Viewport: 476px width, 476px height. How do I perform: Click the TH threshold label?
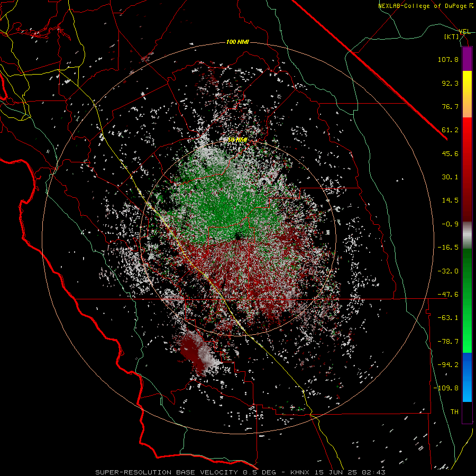click(x=454, y=412)
